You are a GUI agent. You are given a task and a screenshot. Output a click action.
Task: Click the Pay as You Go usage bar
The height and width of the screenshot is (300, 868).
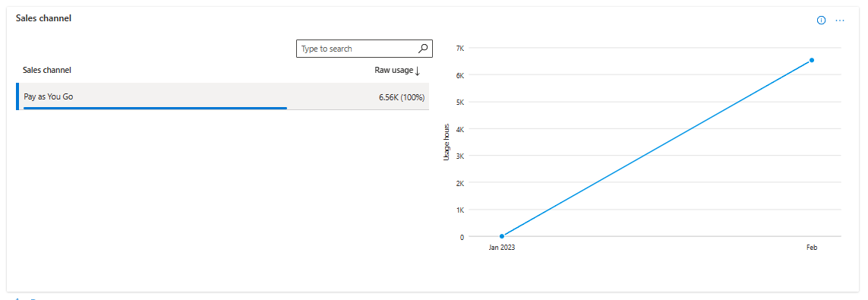coord(155,108)
